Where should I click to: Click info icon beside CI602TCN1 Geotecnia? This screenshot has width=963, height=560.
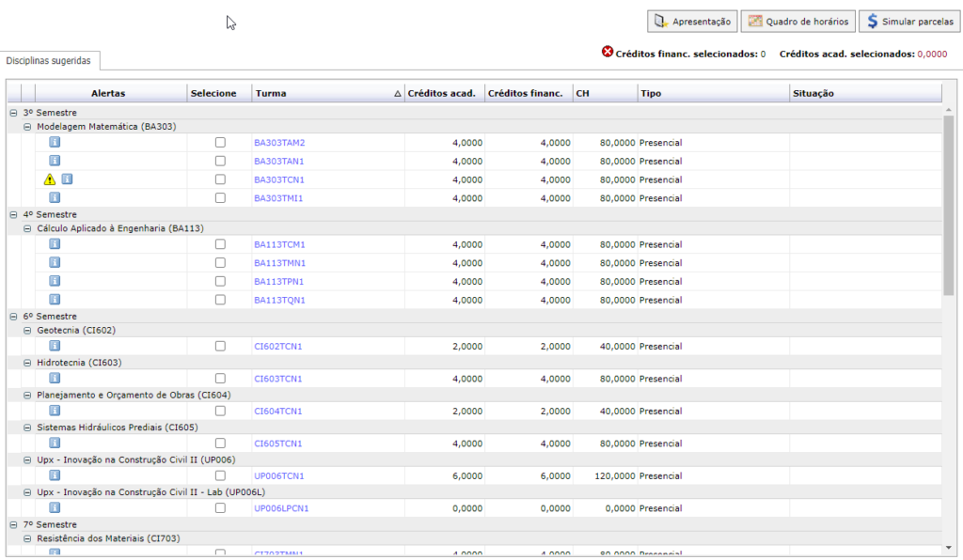point(55,346)
